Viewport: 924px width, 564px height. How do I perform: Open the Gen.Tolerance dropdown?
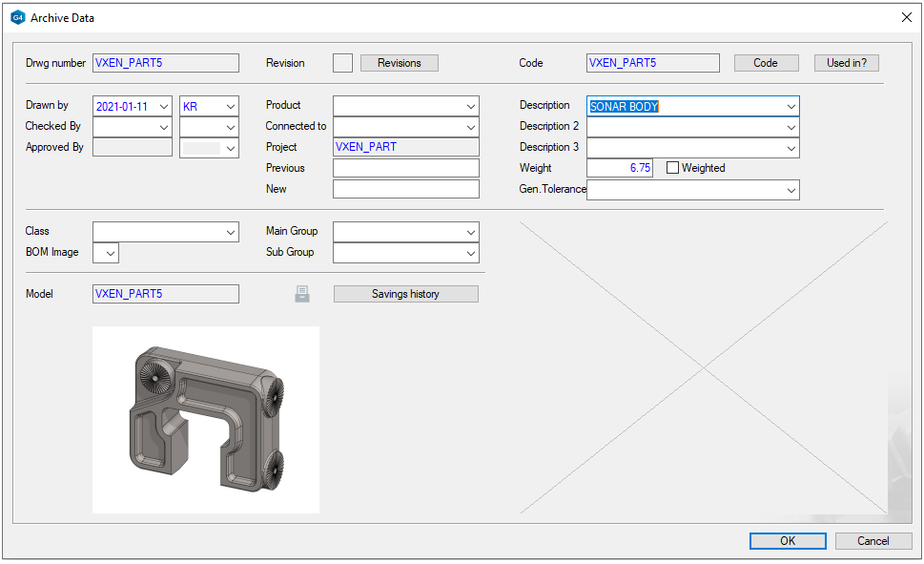pyautogui.click(x=791, y=190)
